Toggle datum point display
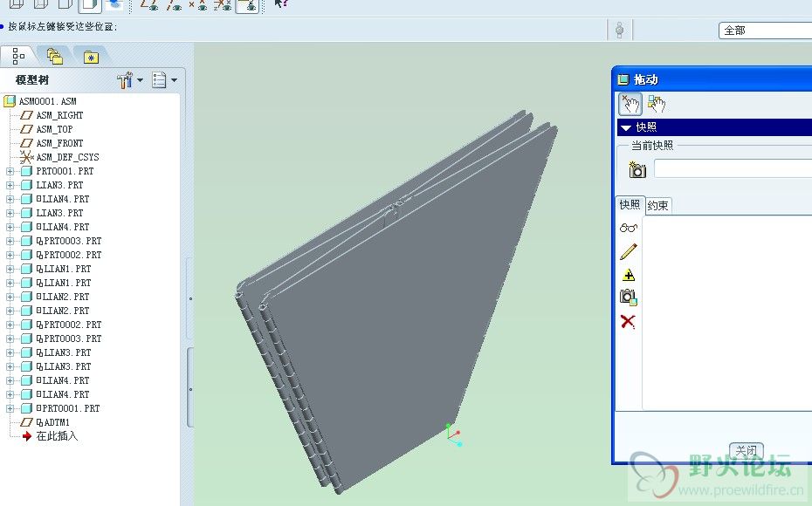812x506 pixels. click(198, 4)
